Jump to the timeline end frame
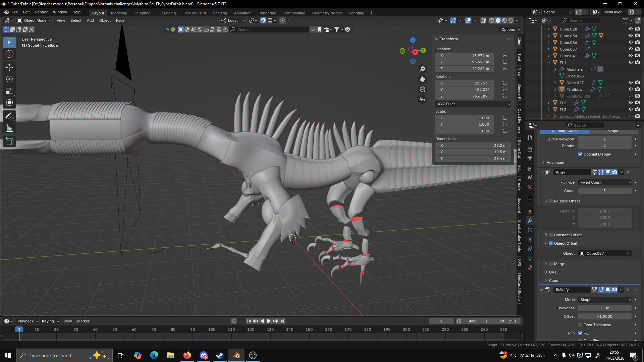This screenshot has height=362, width=644. (x=282, y=321)
